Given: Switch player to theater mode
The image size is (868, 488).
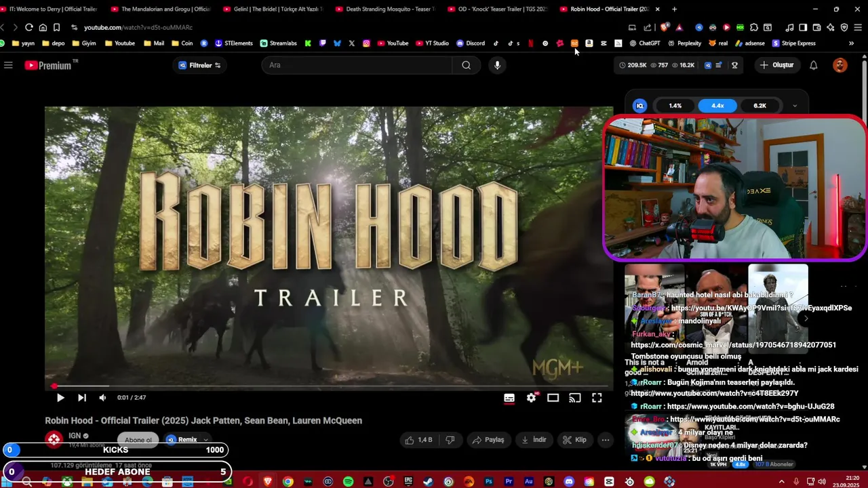Looking at the screenshot, I should 553,398.
